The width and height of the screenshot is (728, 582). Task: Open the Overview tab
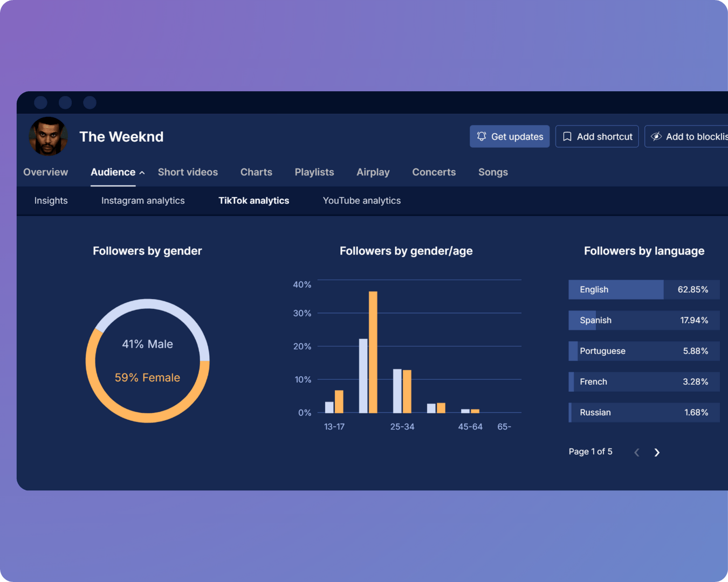[46, 172]
